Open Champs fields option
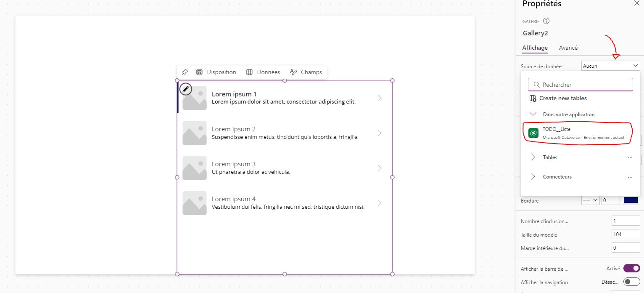This screenshot has height=293, width=644. 306,72
